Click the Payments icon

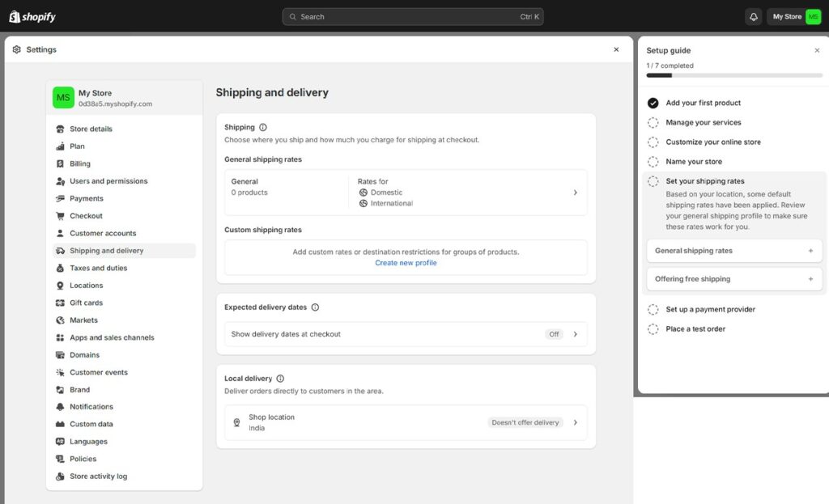pos(60,199)
